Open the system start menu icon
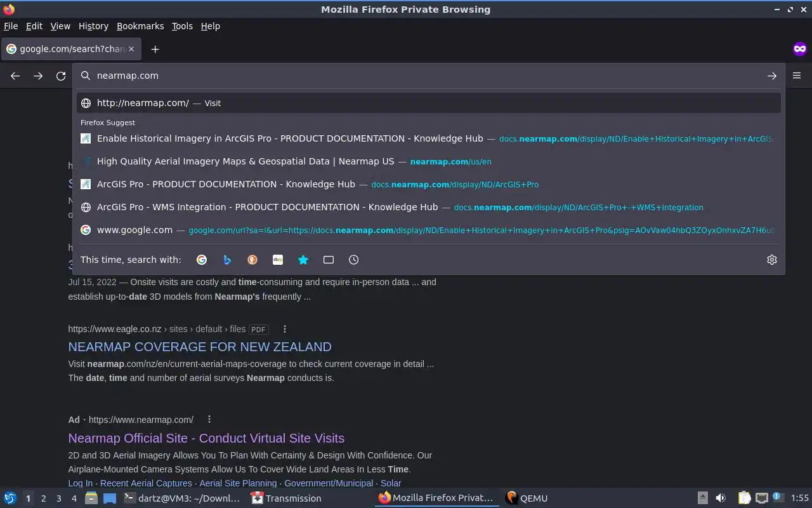Viewport: 812px width, 508px height. click(x=10, y=498)
